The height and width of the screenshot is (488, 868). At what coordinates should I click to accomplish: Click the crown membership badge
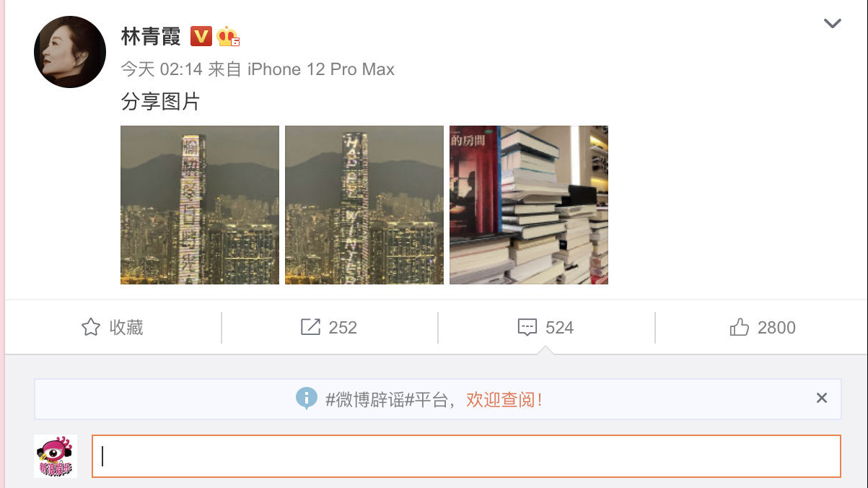tap(227, 35)
